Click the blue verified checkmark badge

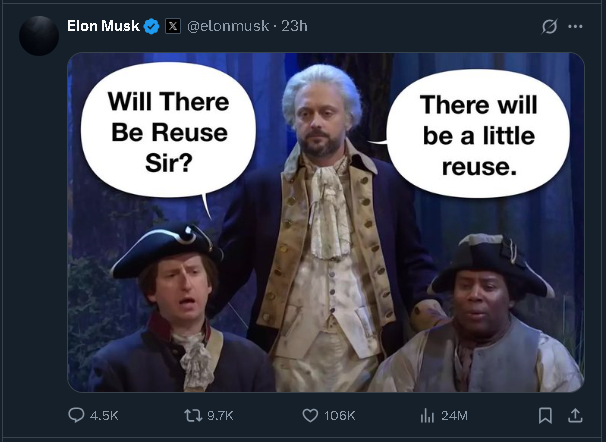[x=151, y=26]
